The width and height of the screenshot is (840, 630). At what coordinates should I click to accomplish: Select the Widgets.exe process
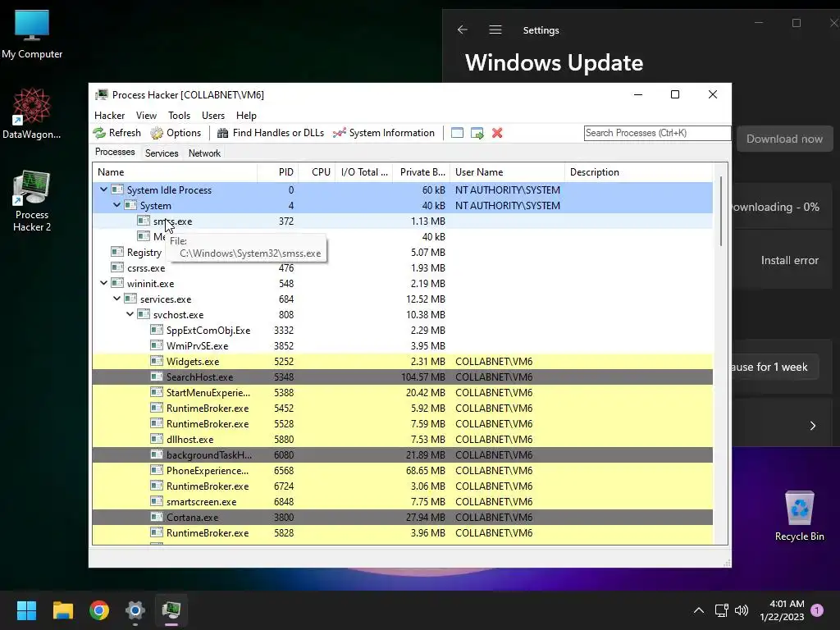pyautogui.click(x=402, y=362)
